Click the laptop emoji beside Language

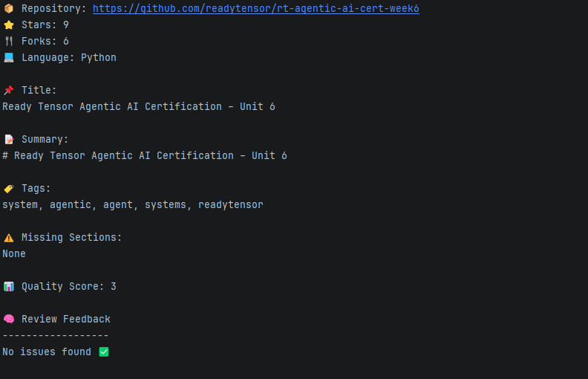(9, 57)
